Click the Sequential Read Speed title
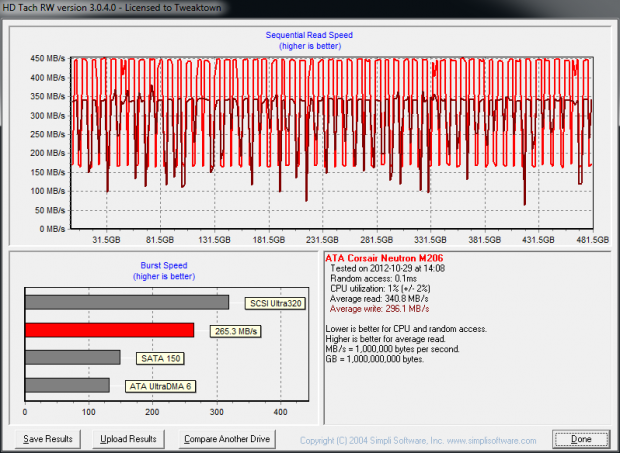Viewport: 620px width, 453px height. pos(309,35)
